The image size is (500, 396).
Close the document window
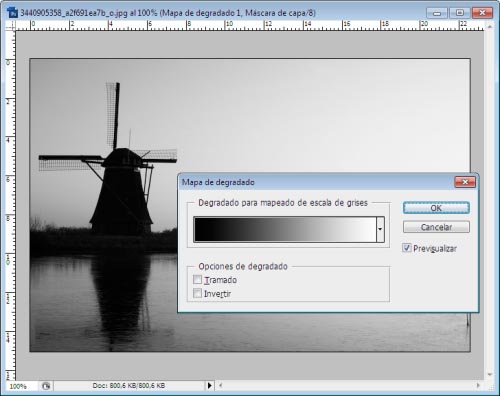tap(482, 13)
